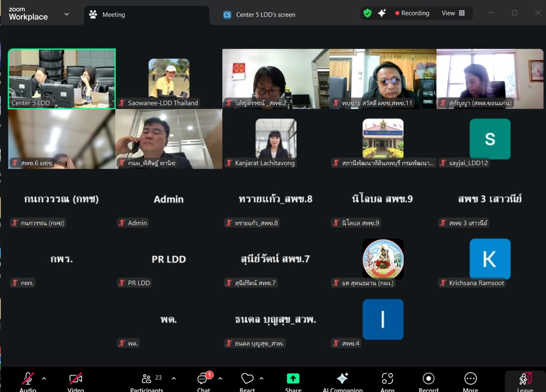
Task: Turn on camera with Video button
Action: coord(76,379)
